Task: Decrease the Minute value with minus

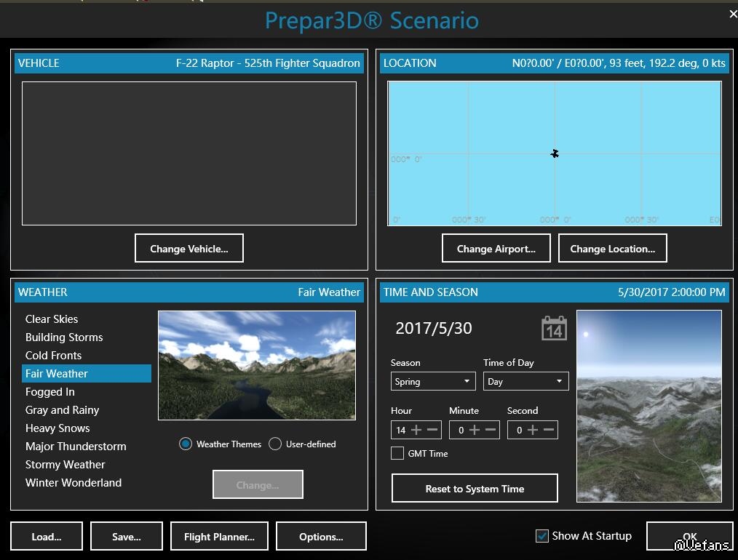Action: click(x=491, y=430)
